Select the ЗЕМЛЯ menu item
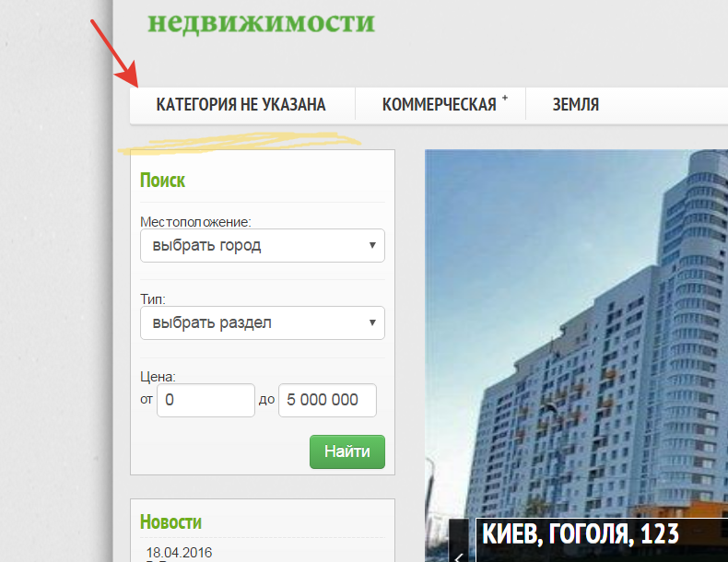This screenshot has width=728, height=562. point(576,105)
